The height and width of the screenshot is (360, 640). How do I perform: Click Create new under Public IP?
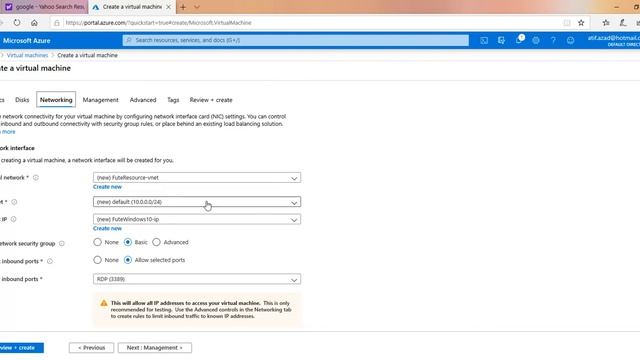tap(107, 229)
